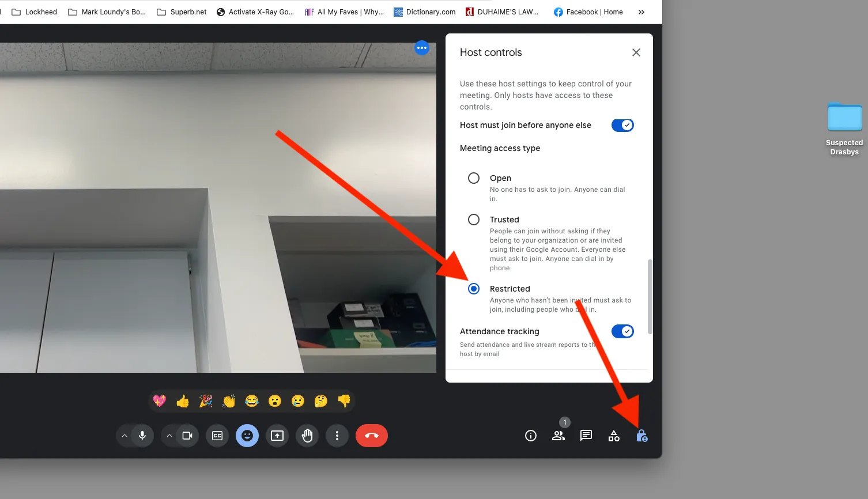Show the people panel
Screen dimensions: 868x499
pos(558,436)
